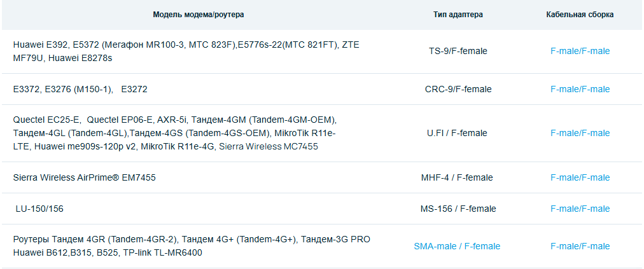Click F-male/F-male link for Sierra AirPrime EM7455
This screenshot has height=269, width=644.
(580, 177)
